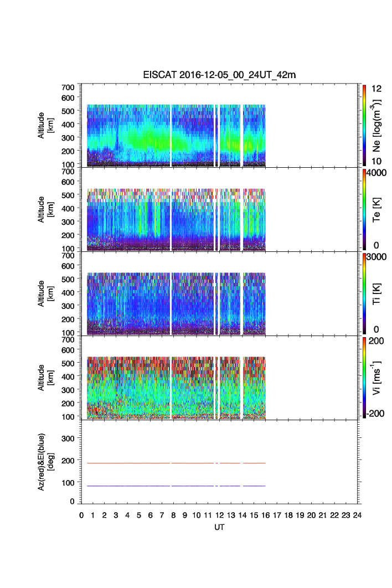The height and width of the screenshot is (588, 392).
Task: Click the Altitude [km] label of Te panel
Action: [x=46, y=209]
